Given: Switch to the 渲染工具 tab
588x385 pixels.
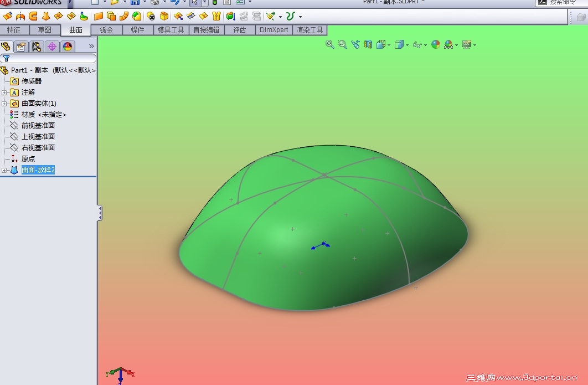Looking at the screenshot, I should click(x=310, y=30).
